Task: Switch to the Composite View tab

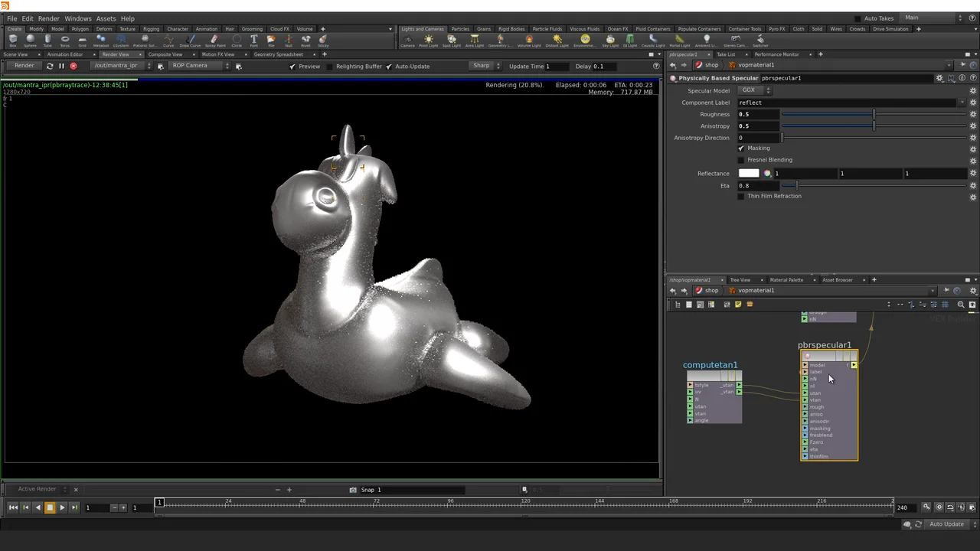Action: pos(165,54)
